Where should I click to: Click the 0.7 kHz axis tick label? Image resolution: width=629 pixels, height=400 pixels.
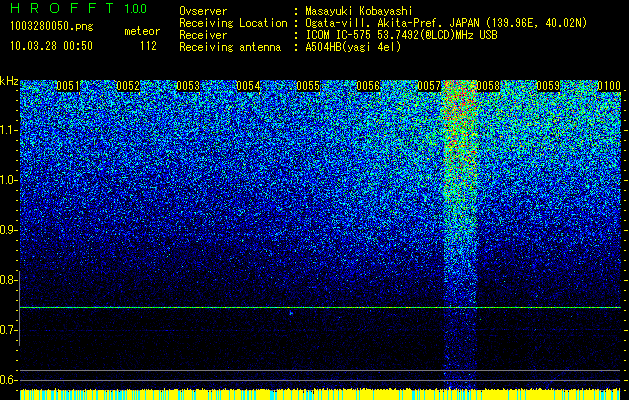[7, 330]
